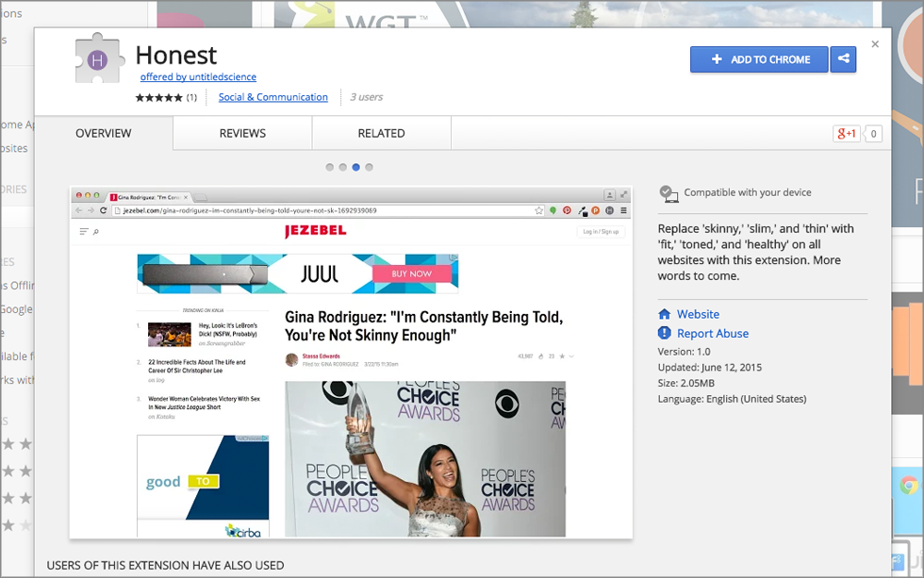Select the first screenshot carousel dot

point(330,167)
